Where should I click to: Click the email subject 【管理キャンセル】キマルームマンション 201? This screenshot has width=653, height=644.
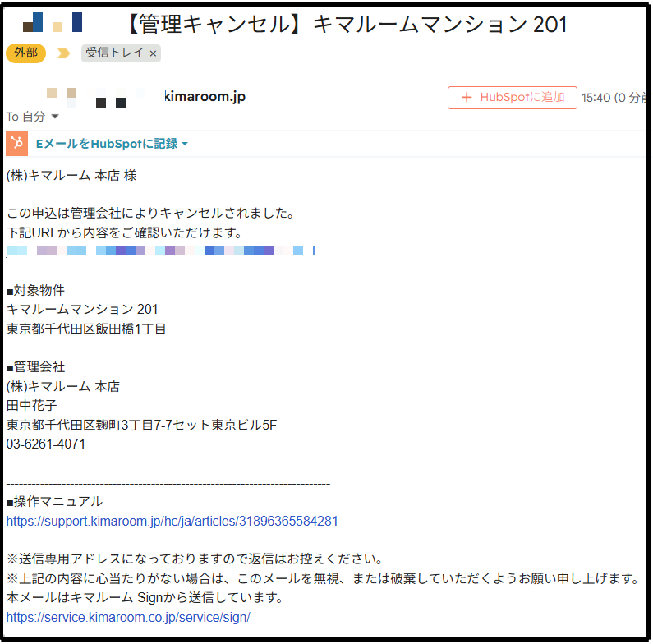(347, 24)
